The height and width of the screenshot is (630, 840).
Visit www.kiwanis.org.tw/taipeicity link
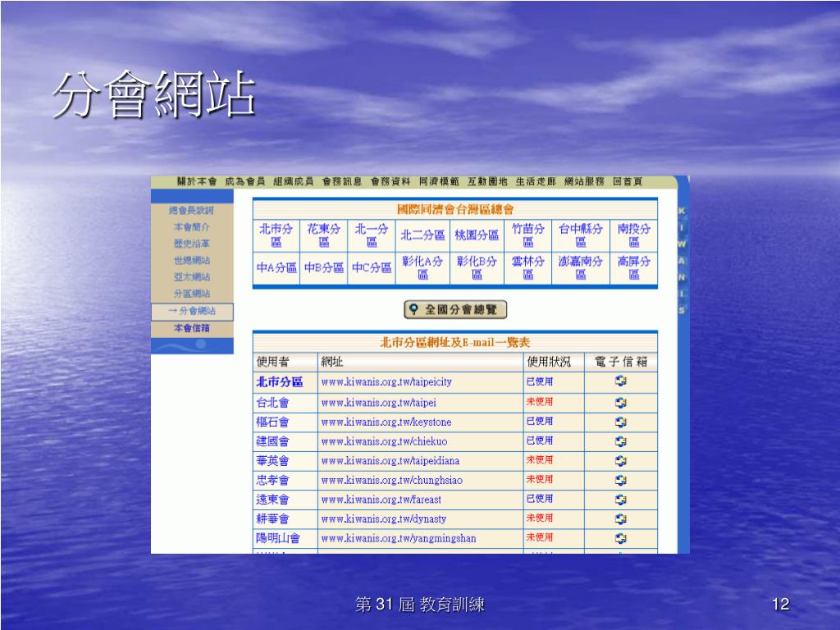tap(386, 382)
